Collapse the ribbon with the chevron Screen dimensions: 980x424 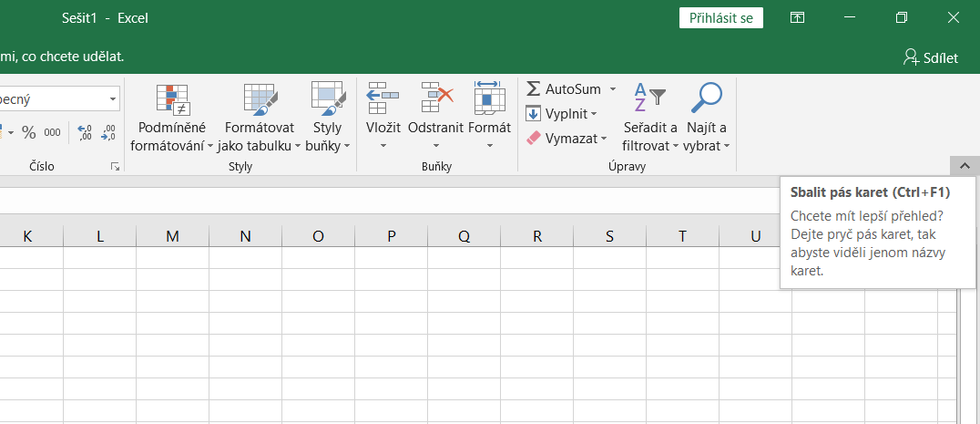point(965,166)
